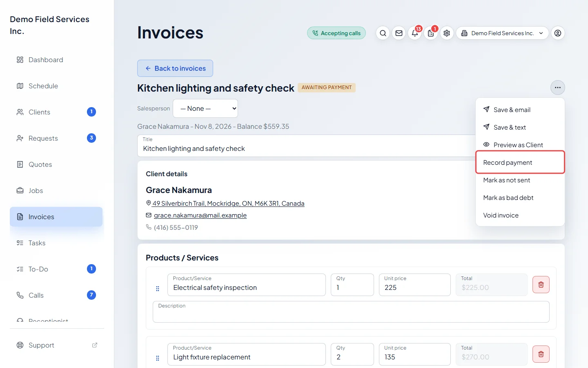The height and width of the screenshot is (368, 588).
Task: Edit Unit price field showing 225
Action: 415,285
